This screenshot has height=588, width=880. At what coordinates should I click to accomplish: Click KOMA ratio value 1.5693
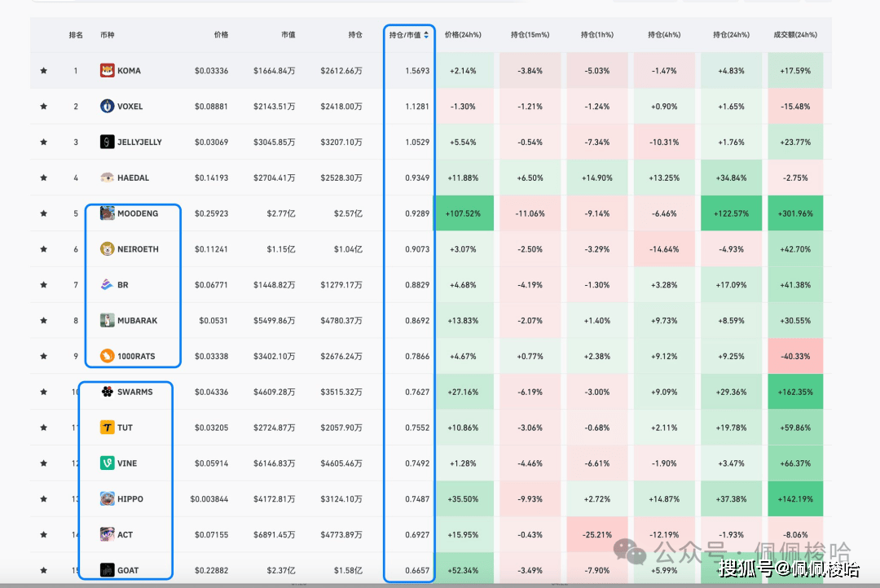pos(417,71)
